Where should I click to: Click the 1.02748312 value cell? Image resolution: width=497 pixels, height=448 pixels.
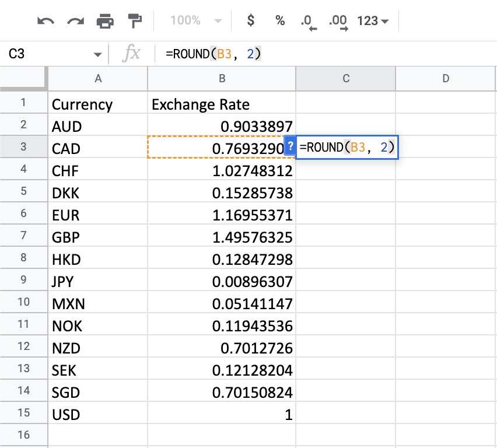point(222,169)
